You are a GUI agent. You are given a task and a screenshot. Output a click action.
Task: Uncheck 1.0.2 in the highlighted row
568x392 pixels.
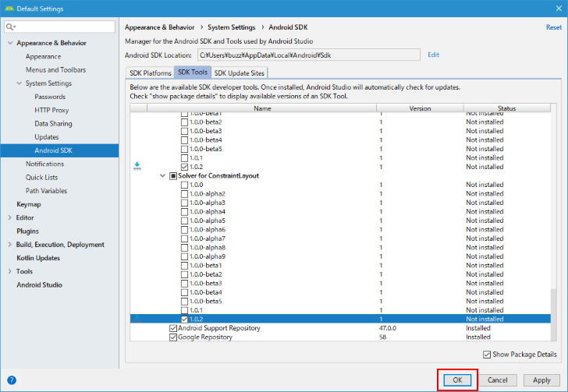click(184, 320)
